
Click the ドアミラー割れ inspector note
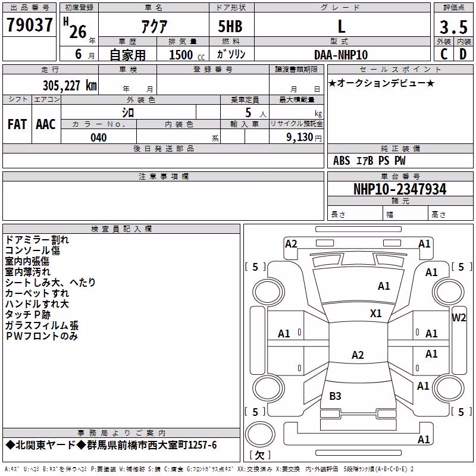[x=37, y=240]
